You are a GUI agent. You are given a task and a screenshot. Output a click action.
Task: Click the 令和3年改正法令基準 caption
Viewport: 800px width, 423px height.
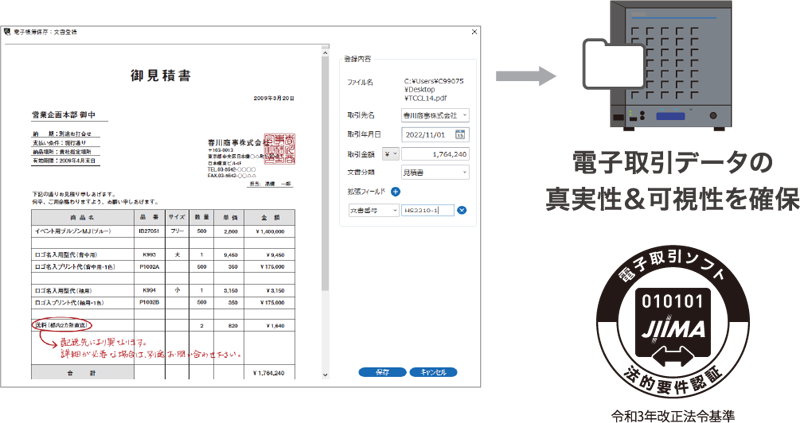point(673,416)
